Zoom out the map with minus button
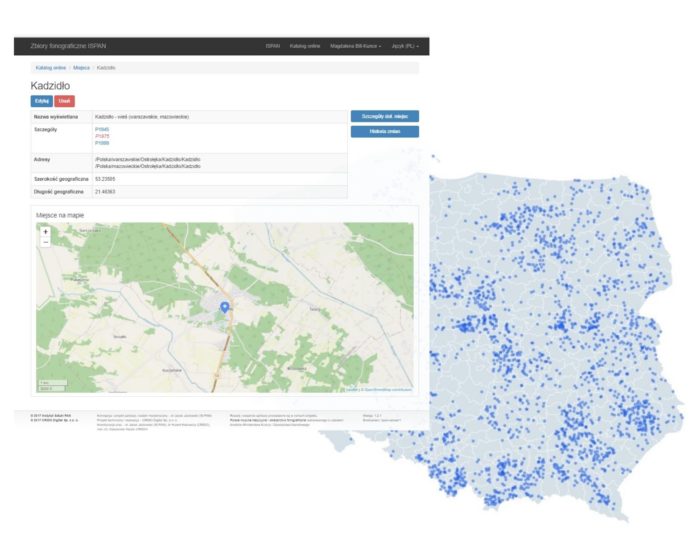 tap(46, 242)
